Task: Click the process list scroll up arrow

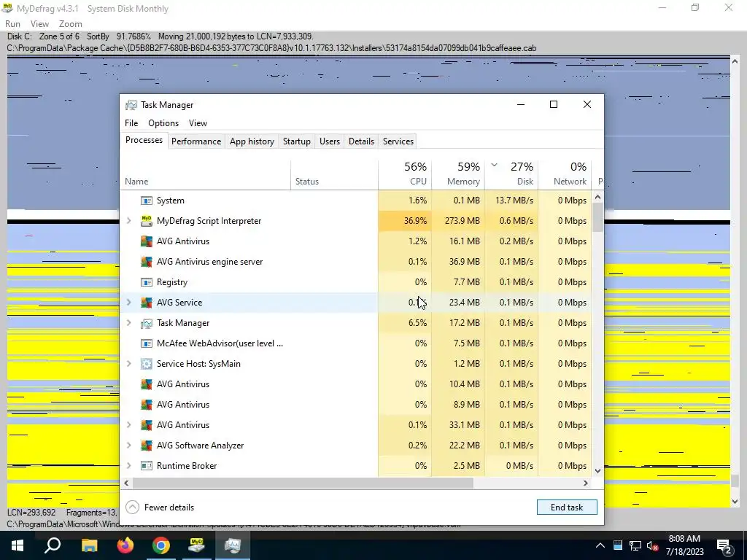Action: (598, 197)
